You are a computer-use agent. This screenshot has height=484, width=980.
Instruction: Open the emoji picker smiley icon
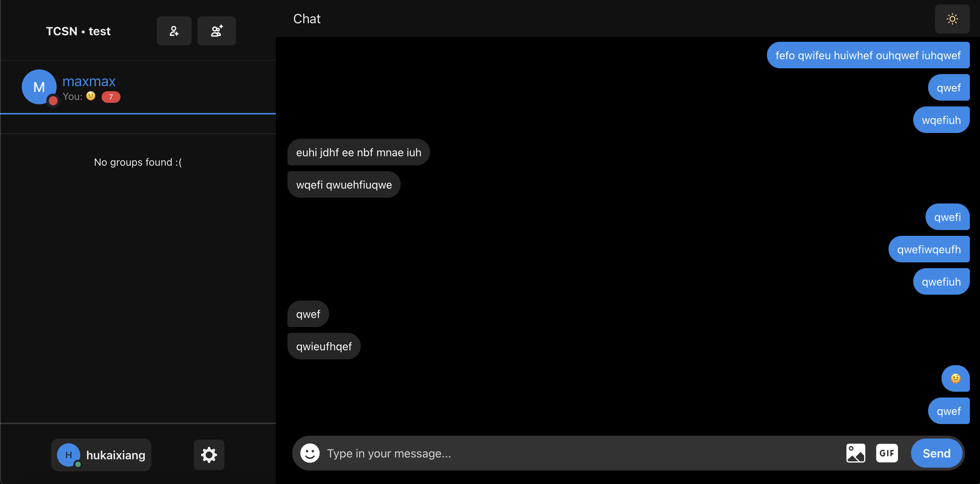310,453
